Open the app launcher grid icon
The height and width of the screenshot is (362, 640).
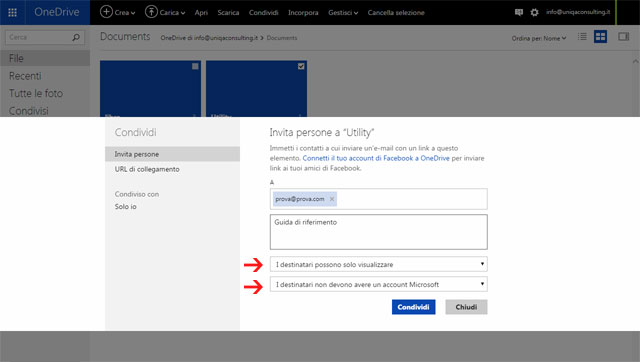tap(13, 13)
